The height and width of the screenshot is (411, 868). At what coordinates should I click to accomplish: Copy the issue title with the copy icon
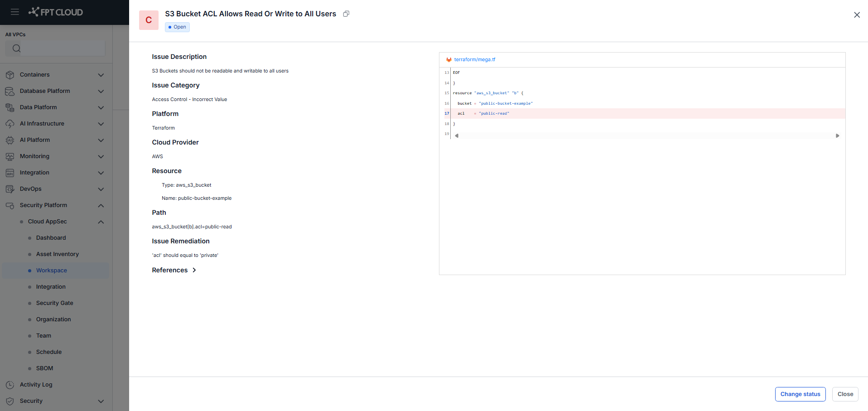(346, 14)
